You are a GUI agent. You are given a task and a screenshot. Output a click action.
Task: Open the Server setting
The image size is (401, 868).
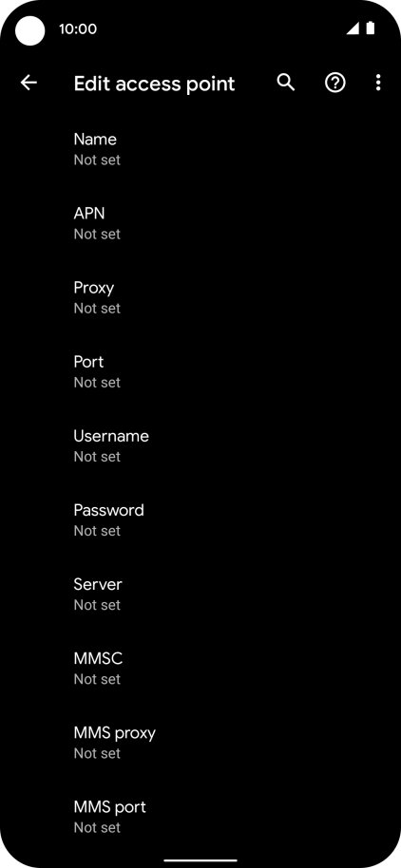200,594
